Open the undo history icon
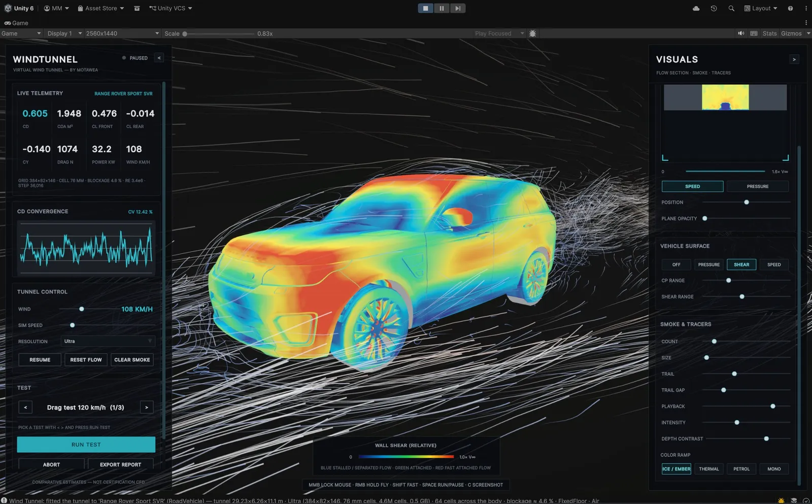Viewport: 812px width, 504px height. (714, 8)
